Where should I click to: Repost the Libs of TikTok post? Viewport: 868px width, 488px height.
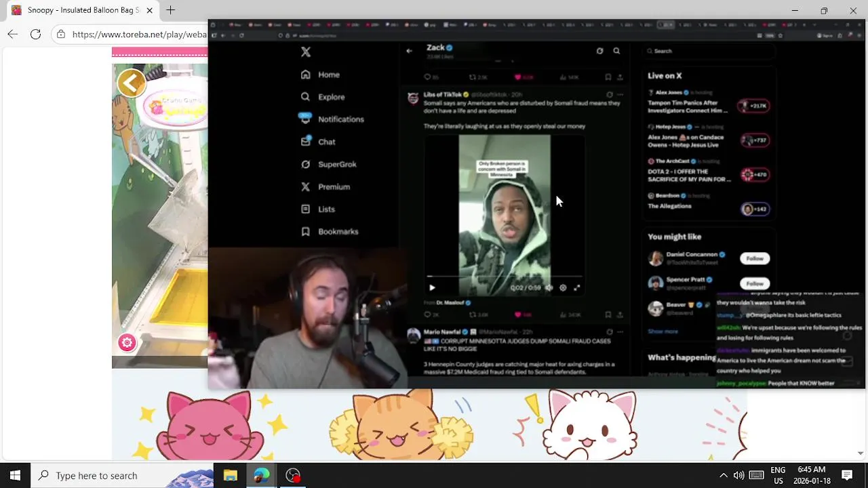[479, 314]
